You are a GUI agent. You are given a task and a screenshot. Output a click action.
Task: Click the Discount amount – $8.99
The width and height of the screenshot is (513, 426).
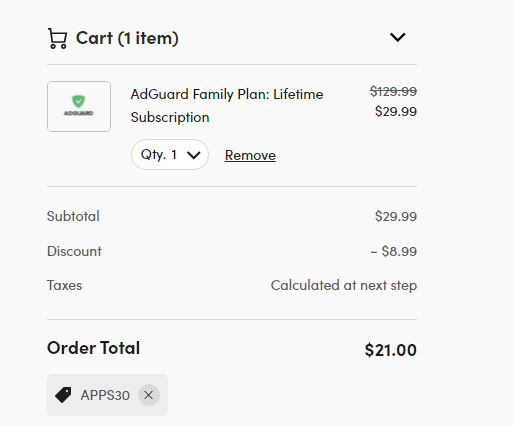point(394,251)
